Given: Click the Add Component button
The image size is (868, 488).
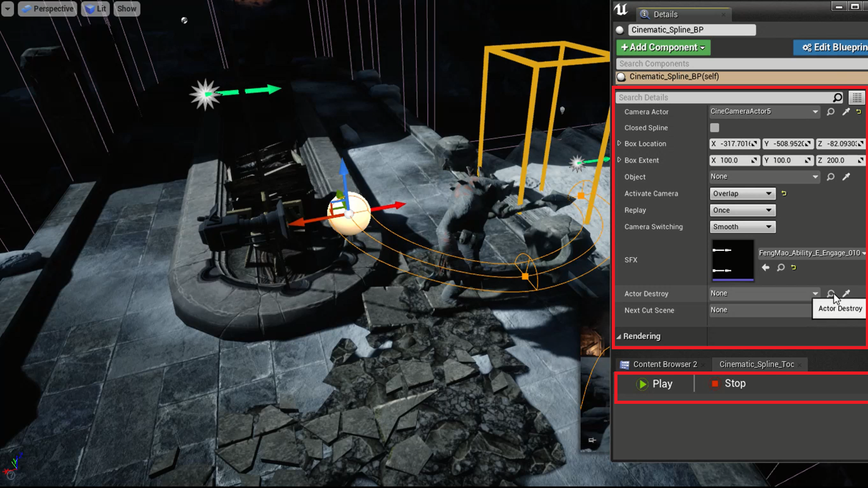Looking at the screenshot, I should coord(663,47).
